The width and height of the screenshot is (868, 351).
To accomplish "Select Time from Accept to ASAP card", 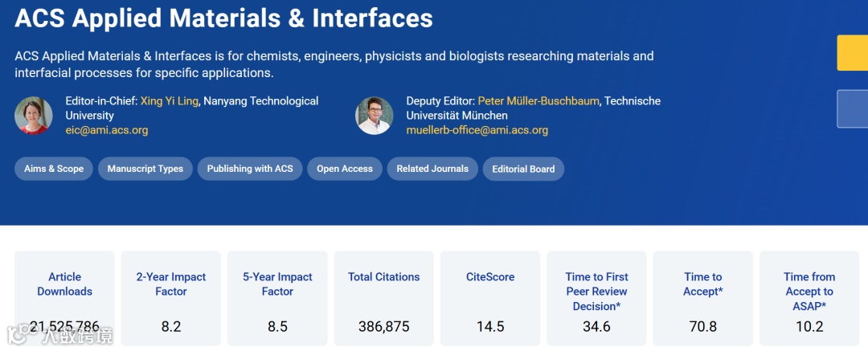I will coord(809,299).
